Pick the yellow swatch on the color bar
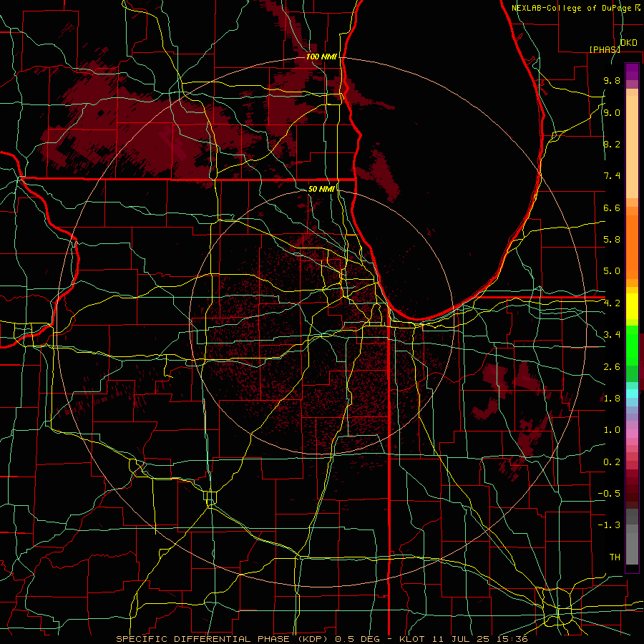Image resolution: width=644 pixels, height=644 pixels. [x=632, y=306]
